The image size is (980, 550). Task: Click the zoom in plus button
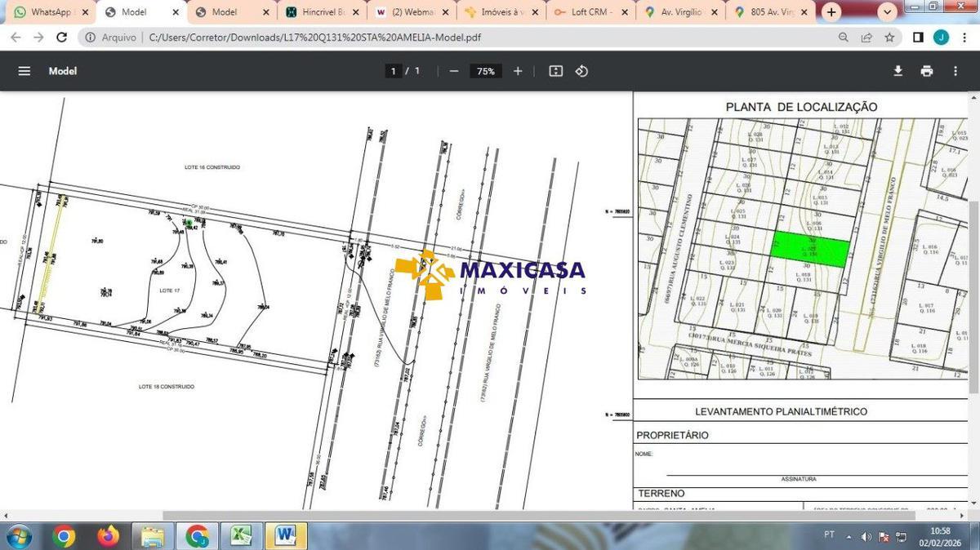(x=518, y=71)
